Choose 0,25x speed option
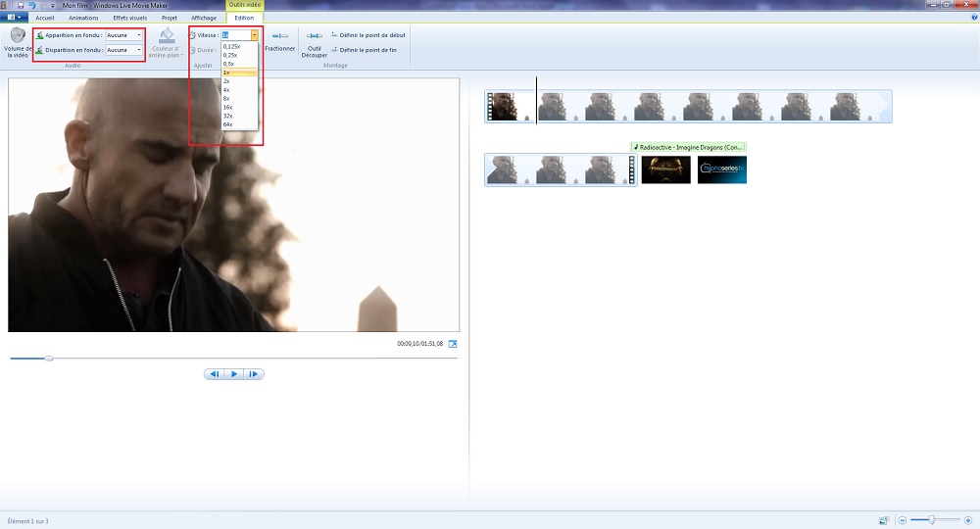This screenshot has width=980, height=529. 239,55
